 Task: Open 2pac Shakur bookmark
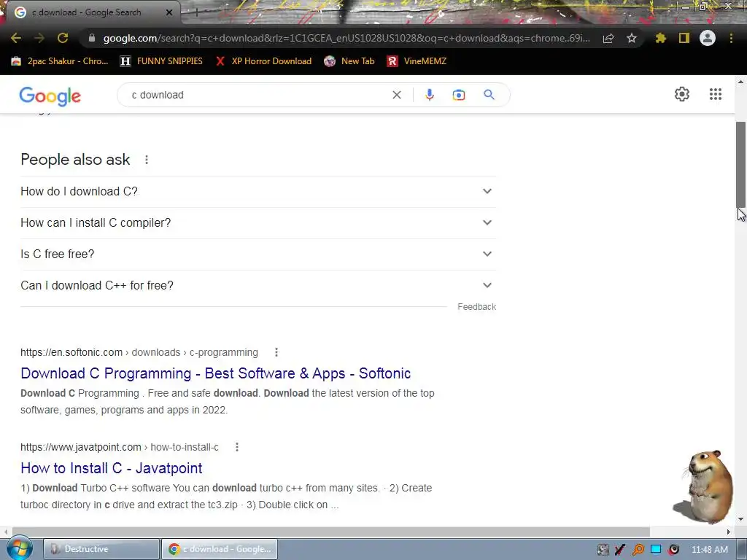coord(60,61)
